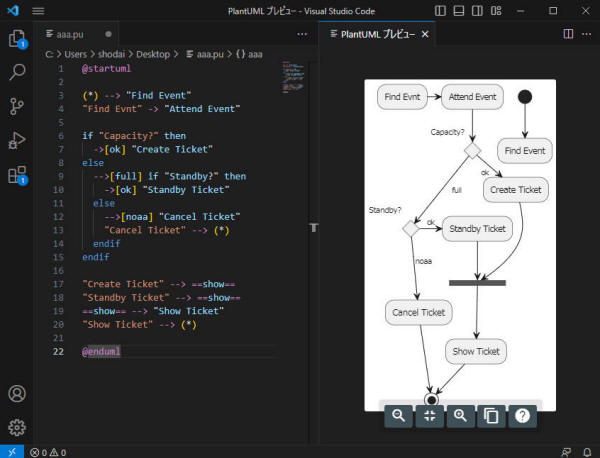Open the Manage gear settings
Screen dimensions: 600x458
pyautogui.click(x=17, y=427)
